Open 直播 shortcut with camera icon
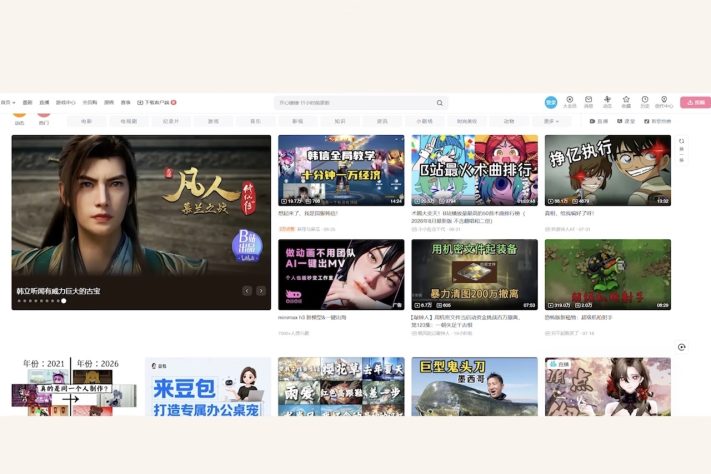 [x=599, y=121]
